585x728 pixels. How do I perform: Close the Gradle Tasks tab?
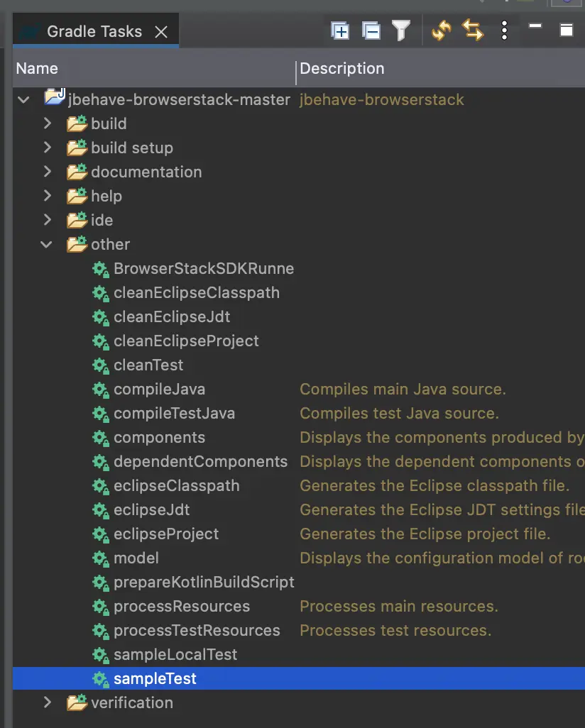161,32
